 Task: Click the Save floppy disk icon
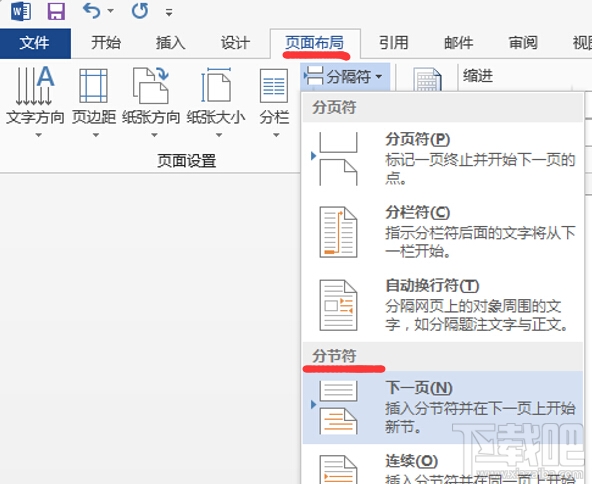(x=56, y=11)
